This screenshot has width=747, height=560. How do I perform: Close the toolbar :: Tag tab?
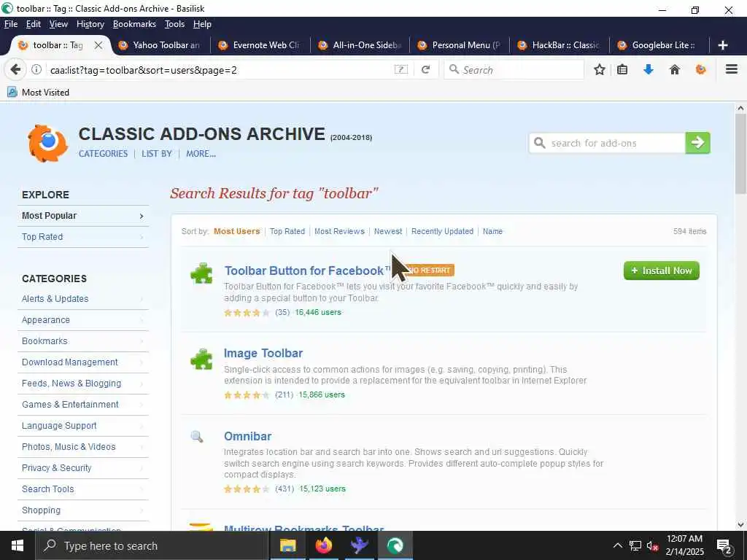[x=98, y=45]
